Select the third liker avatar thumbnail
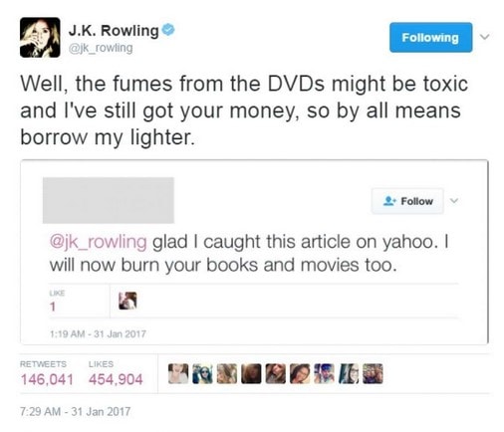This screenshot has height=432, width=504. (x=227, y=373)
